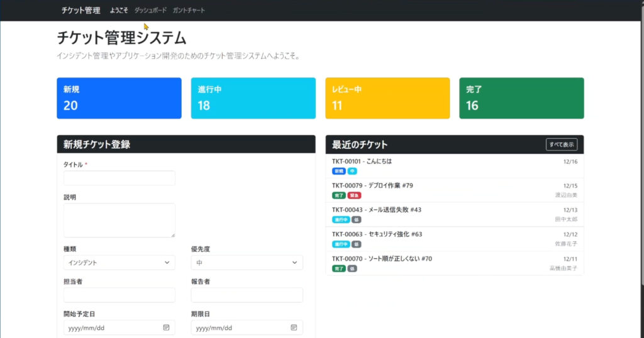644x338 pixels.
Task: Click the blue 新規 status card
Action: pyautogui.click(x=119, y=98)
